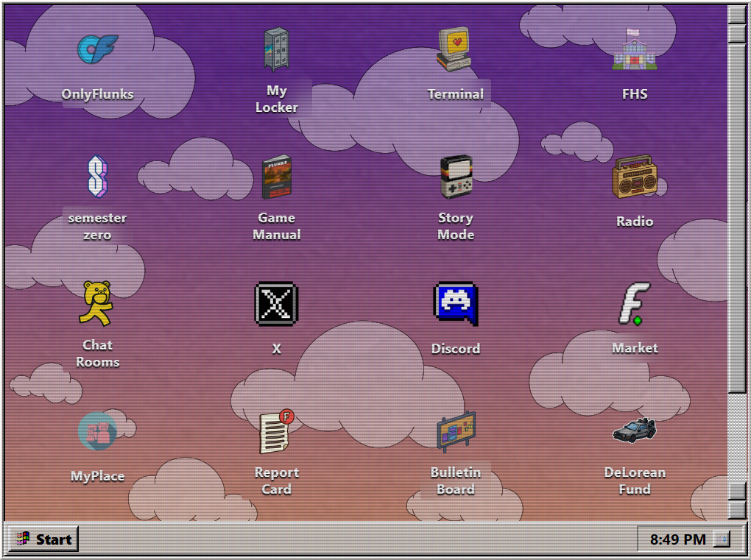Click the scrollbar up arrow at top
This screenshot has height=560, width=751.
click(736, 15)
